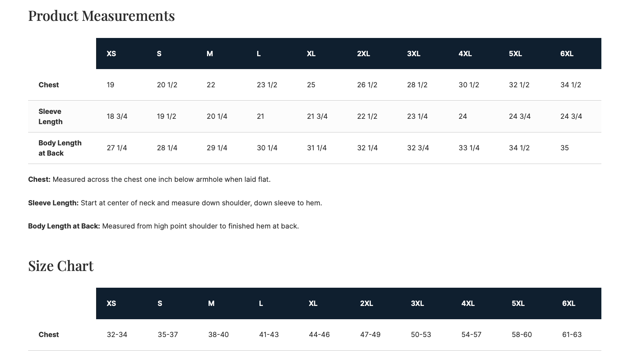Click the Size Chart heading
Viewport: 631px width, 364px height.
[x=61, y=266]
